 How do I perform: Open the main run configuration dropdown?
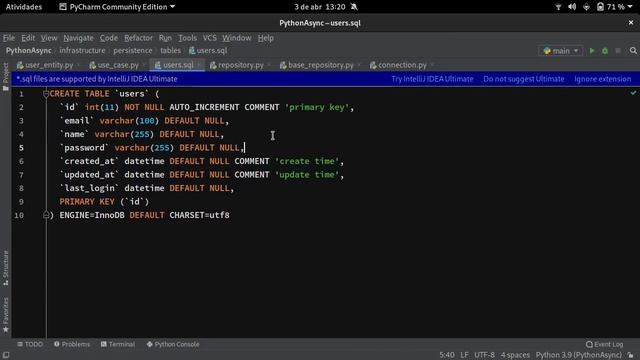point(561,51)
